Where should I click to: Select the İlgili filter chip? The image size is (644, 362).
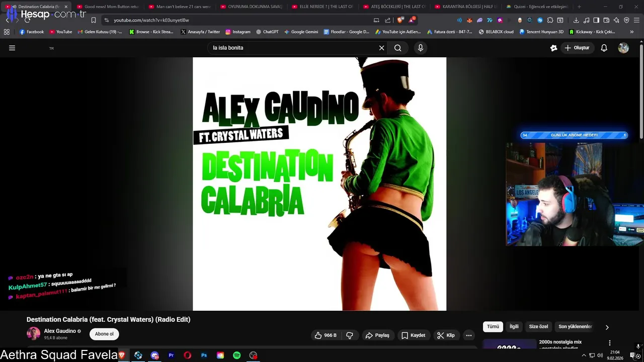tap(514, 326)
